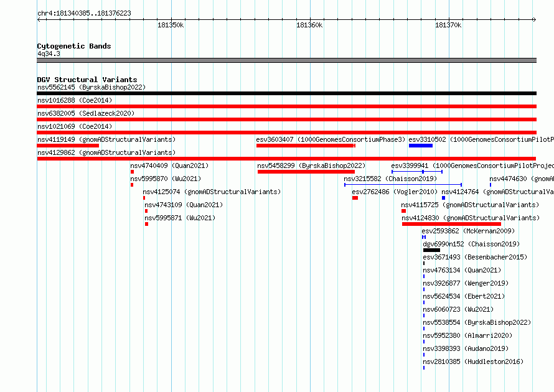Click the Cytogenetic Bands track title

[74, 46]
